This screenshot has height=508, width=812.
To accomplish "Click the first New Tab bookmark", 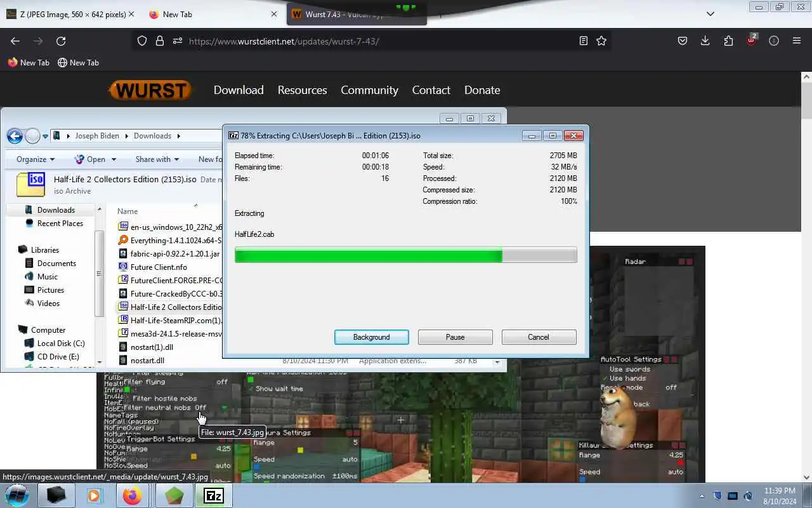I will [29, 63].
